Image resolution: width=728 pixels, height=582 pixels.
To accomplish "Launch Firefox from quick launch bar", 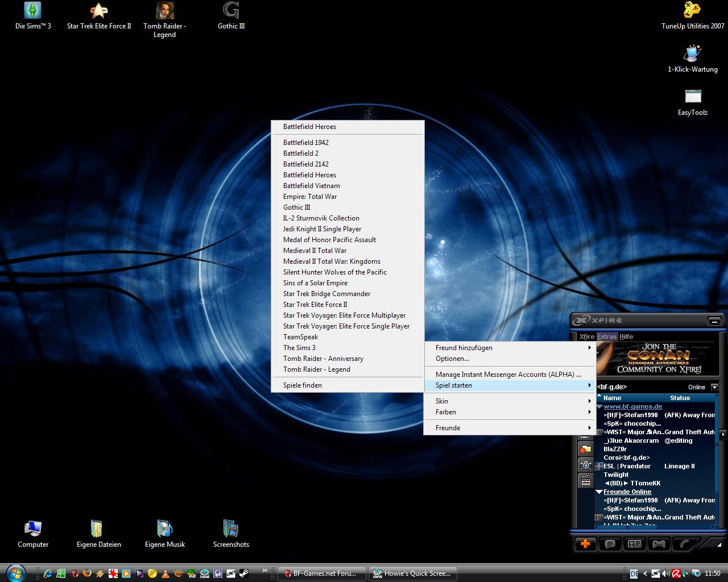I will [87, 573].
